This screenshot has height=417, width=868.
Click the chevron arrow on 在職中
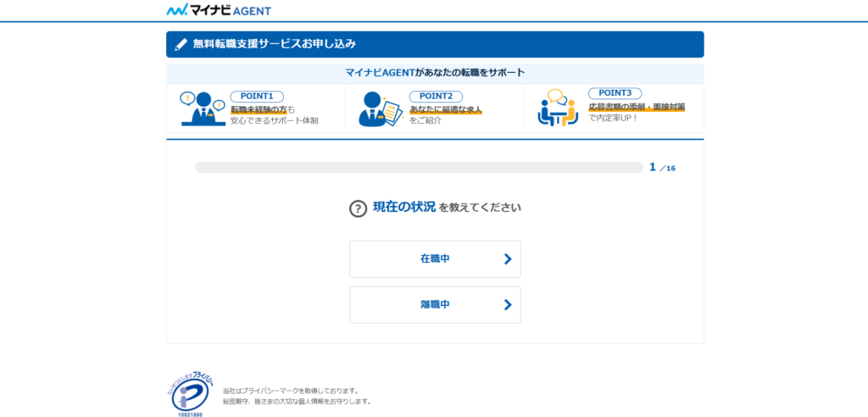tap(509, 259)
